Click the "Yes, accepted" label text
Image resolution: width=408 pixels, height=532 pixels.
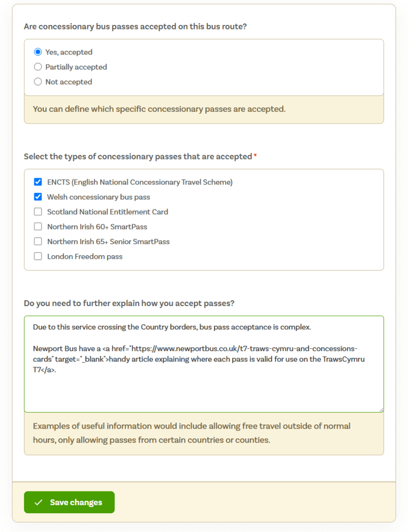(69, 52)
